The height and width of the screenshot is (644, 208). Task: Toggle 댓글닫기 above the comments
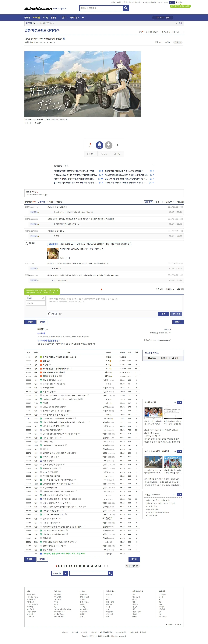[170, 202]
